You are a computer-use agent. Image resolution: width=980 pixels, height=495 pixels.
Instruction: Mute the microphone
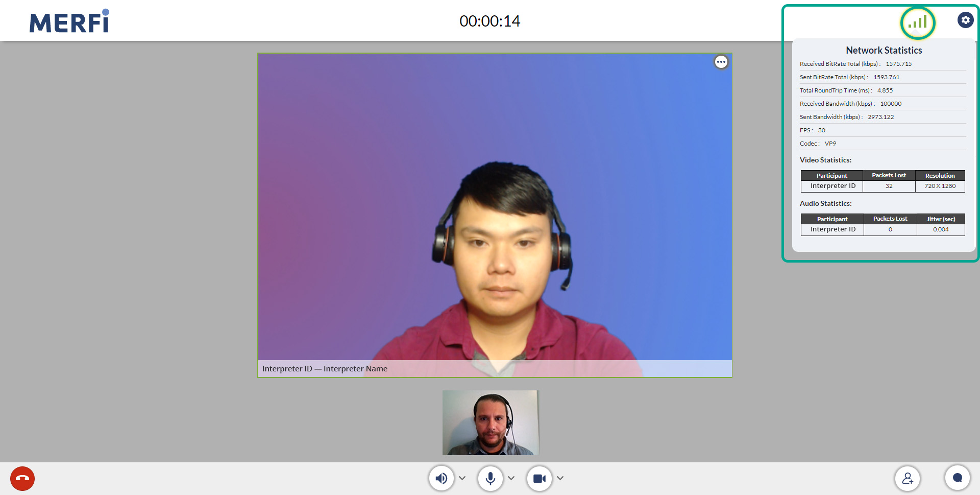click(x=491, y=479)
